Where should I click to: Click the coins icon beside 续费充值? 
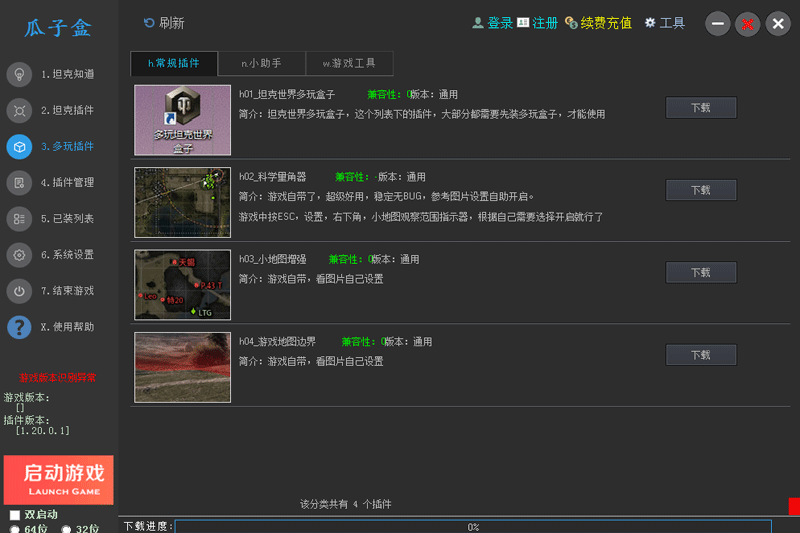pyautogui.click(x=571, y=23)
